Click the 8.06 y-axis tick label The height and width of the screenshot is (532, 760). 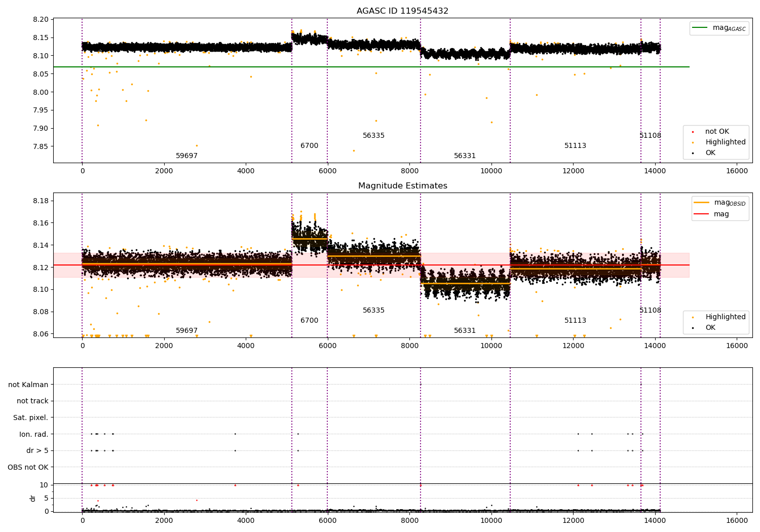coord(41,334)
